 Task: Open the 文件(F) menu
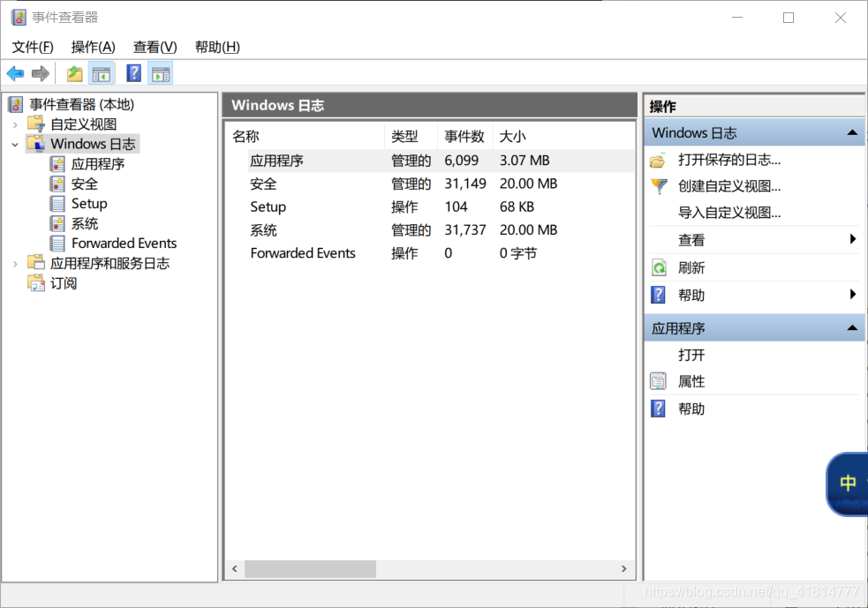[x=33, y=47]
